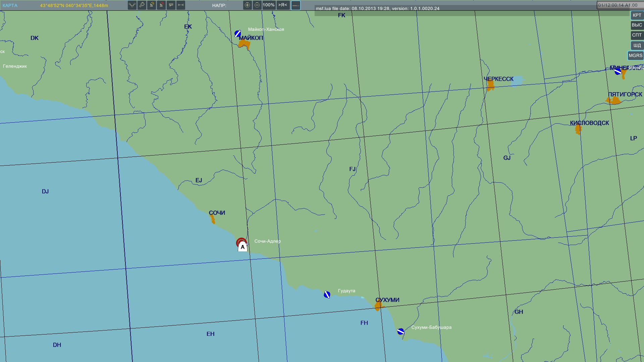Click the FJ grid square label
644x362 pixels.
pyautogui.click(x=352, y=169)
